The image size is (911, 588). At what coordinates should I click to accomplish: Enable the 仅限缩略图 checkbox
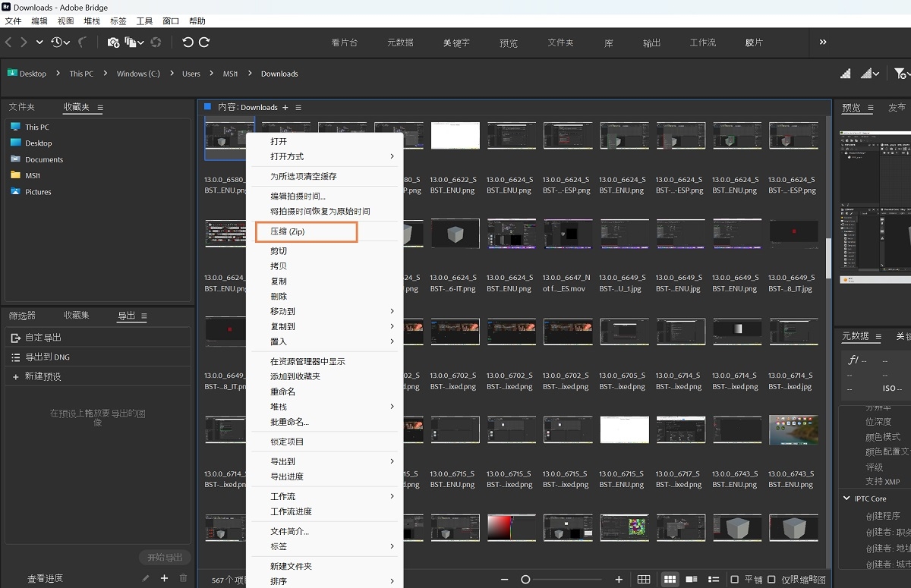coord(771,579)
